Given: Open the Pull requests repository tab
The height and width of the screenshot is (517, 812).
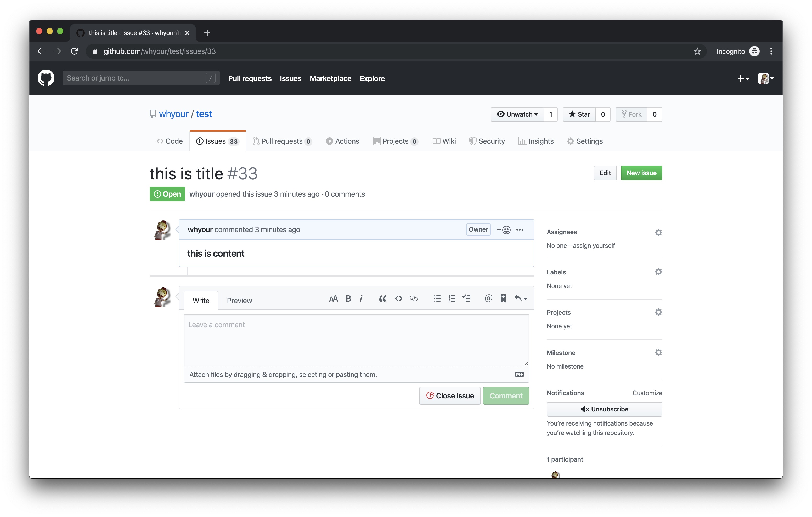Looking at the screenshot, I should [282, 141].
